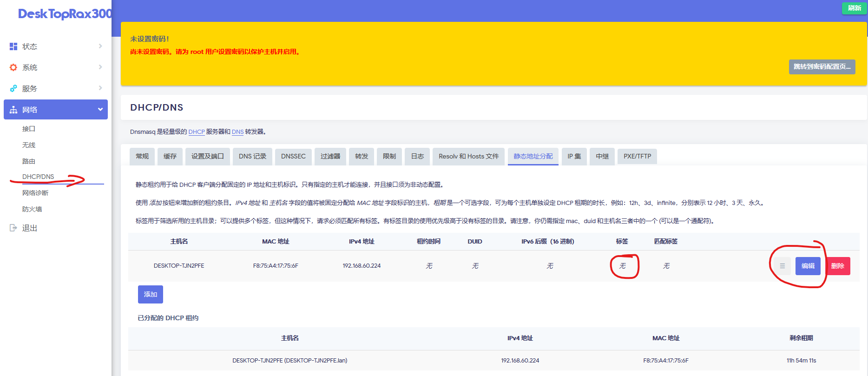Click the Status grid icon in sidebar

pos(13,46)
